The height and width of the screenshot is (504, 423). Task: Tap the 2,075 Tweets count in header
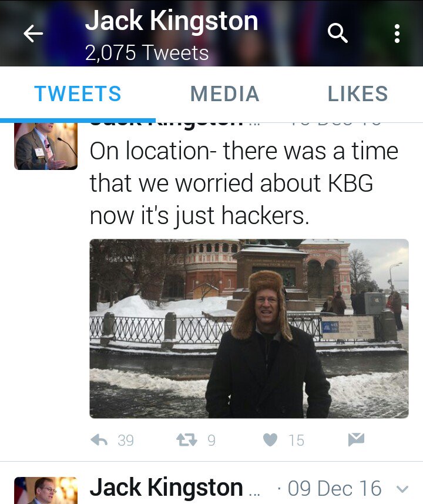point(147,53)
